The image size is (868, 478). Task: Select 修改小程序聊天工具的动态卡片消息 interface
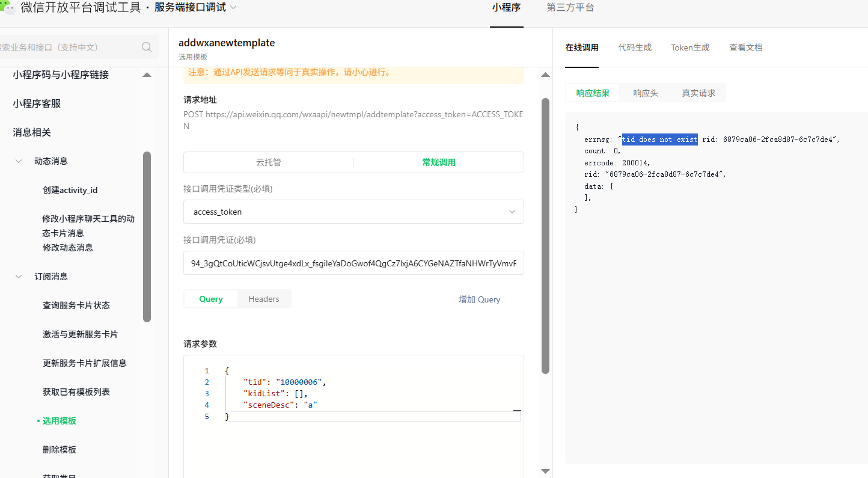coord(88,225)
